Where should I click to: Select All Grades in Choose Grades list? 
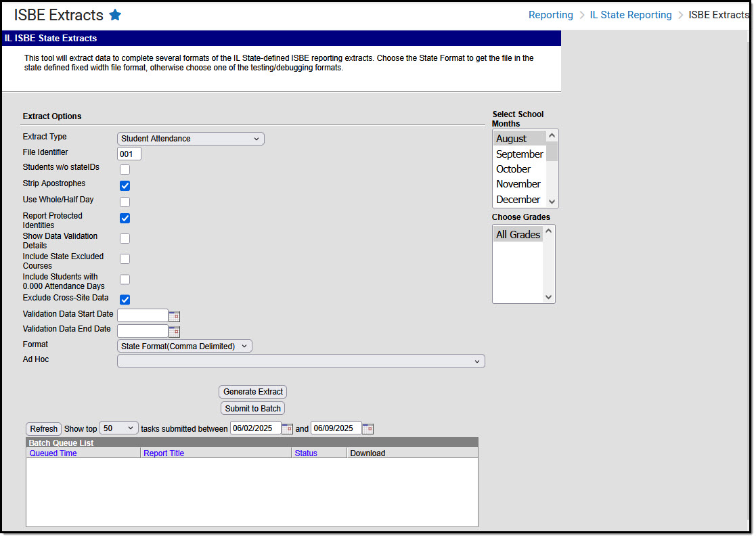click(x=518, y=235)
